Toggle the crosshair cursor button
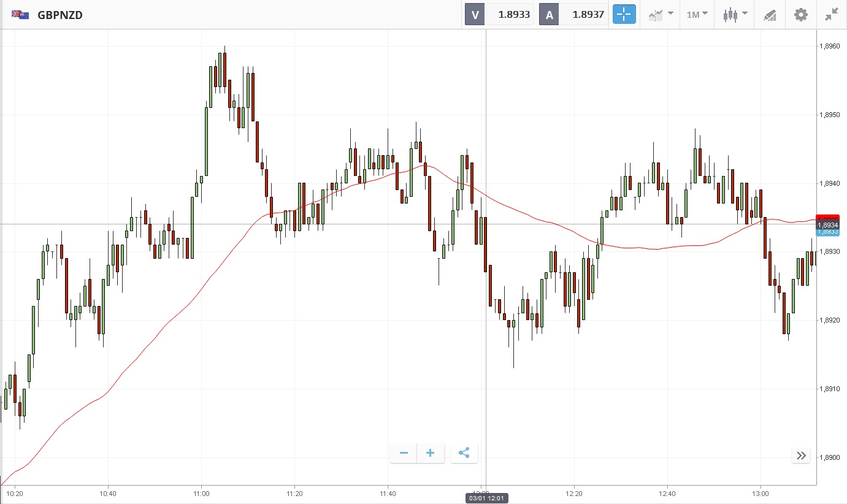847x504 pixels. point(624,15)
